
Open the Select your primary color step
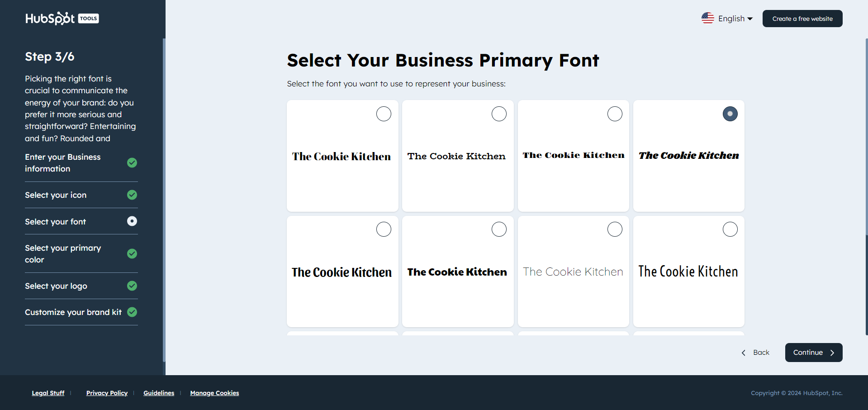click(63, 253)
